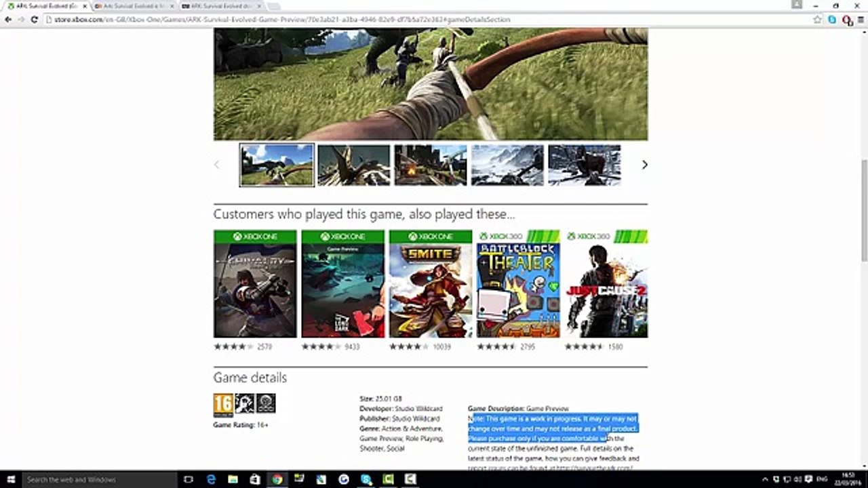Select the fourth snowy mountain thumbnail

(507, 165)
